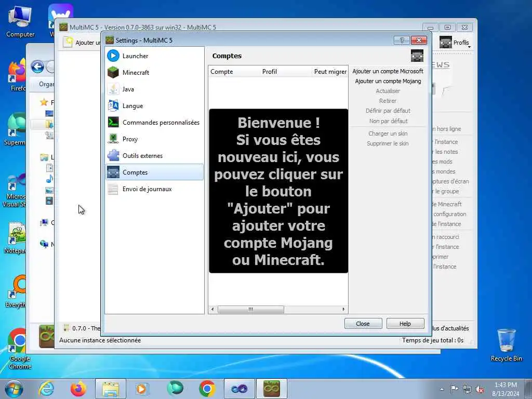This screenshot has height=399, width=532.
Task: Open Firefox from the taskbar
Action: click(x=78, y=389)
